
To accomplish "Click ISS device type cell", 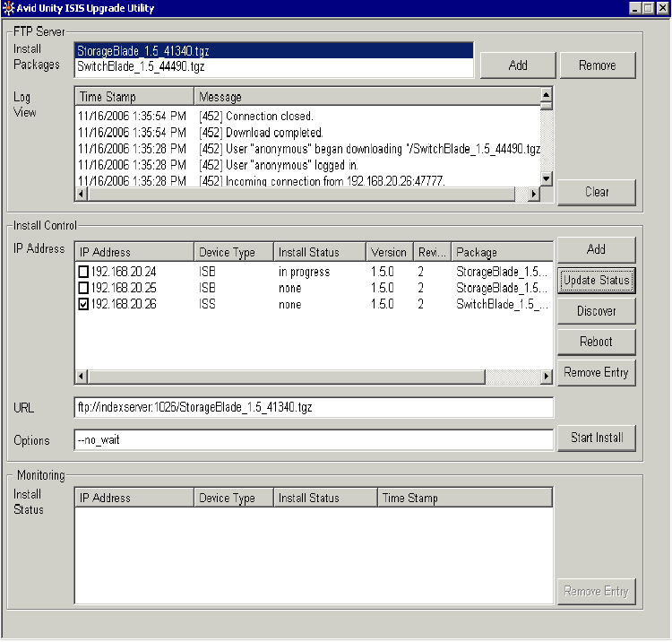I will pyautogui.click(x=207, y=304).
